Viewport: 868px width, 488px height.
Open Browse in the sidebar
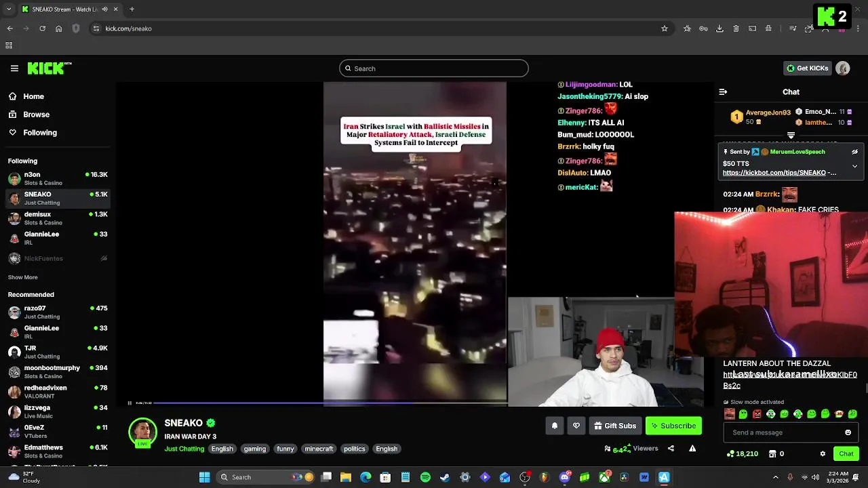coord(36,115)
